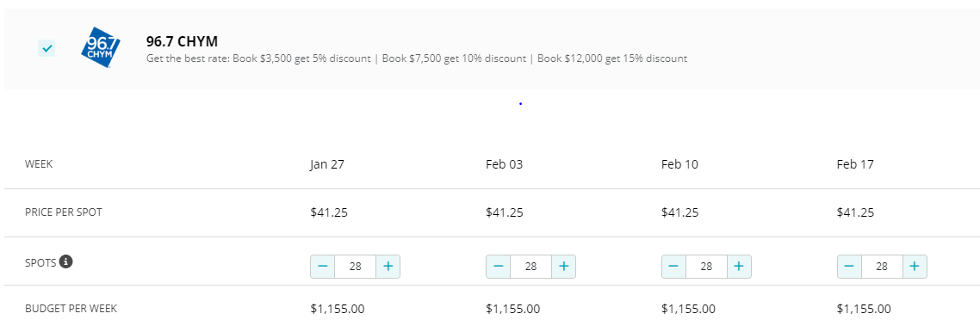This screenshot has height=332, width=980.
Task: Decrease spots for Jan 27 week
Action: [x=323, y=267]
